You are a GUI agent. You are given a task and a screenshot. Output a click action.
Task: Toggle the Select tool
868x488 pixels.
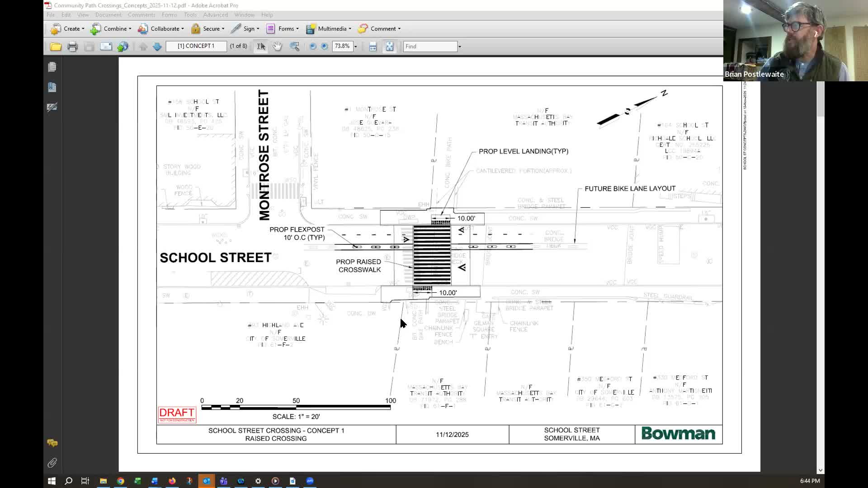[x=261, y=46]
